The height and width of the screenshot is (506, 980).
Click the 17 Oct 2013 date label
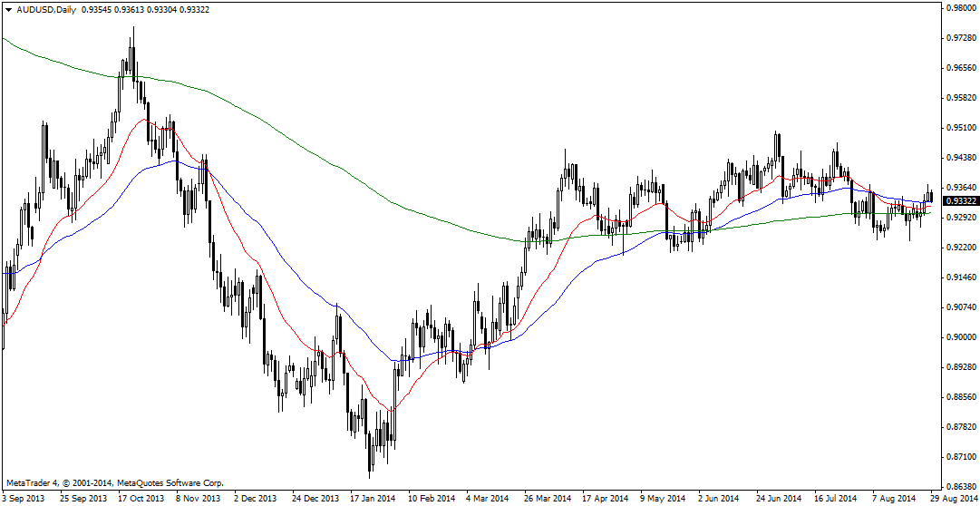141,498
